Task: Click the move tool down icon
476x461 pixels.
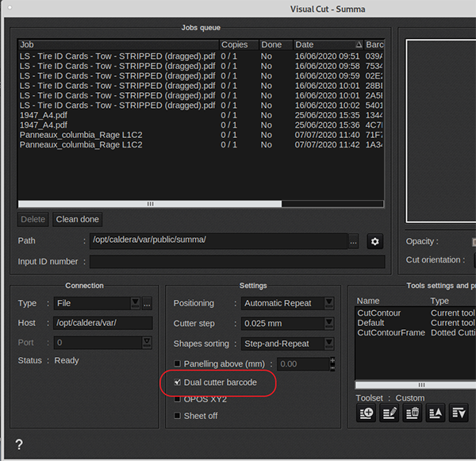Action: pos(459,413)
